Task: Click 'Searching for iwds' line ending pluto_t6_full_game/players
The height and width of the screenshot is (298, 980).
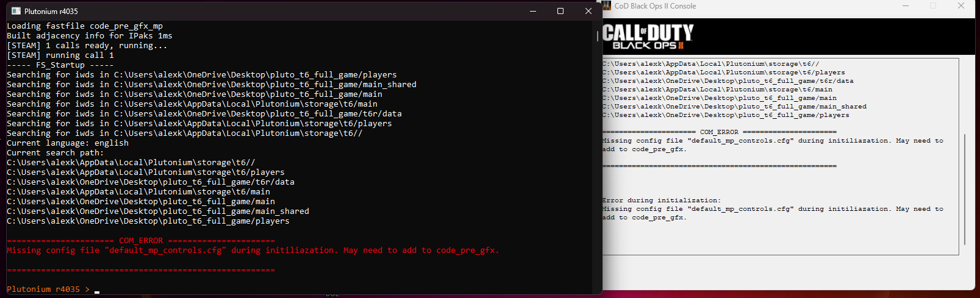Action: coord(202,75)
